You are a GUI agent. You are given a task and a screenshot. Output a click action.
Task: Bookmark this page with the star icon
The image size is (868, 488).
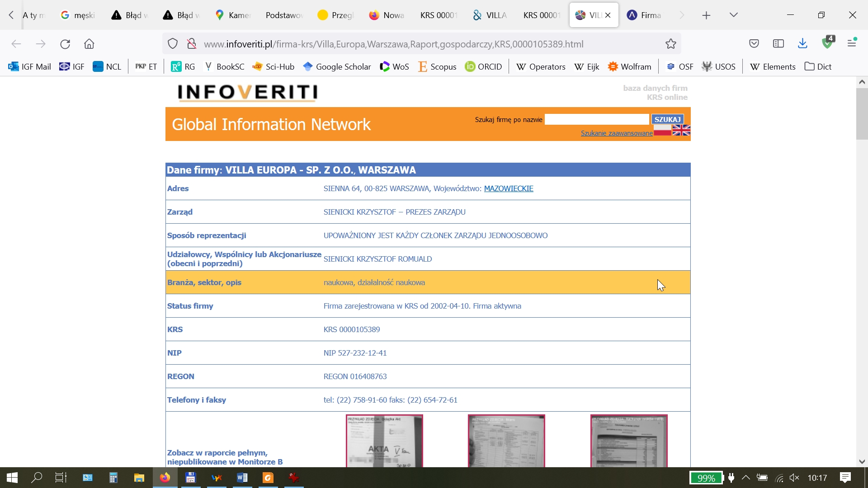671,44
